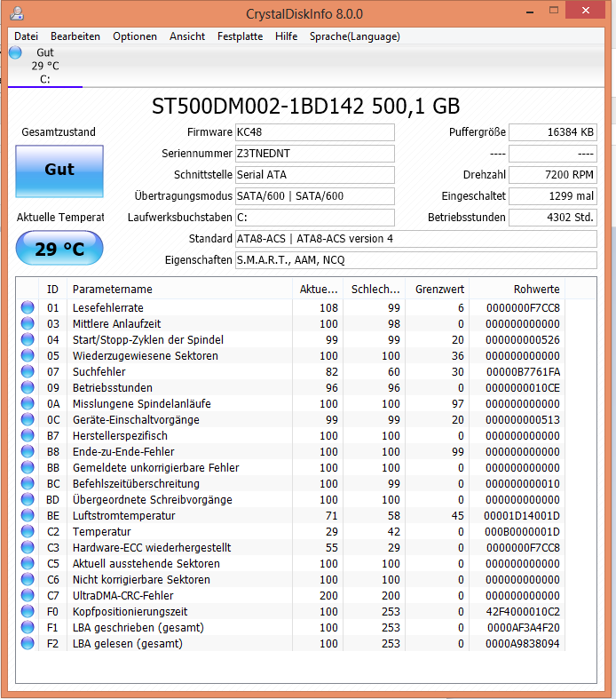Click the Eigenschaften field S.M.A.R.T., AAM, NCQ

click(416, 260)
